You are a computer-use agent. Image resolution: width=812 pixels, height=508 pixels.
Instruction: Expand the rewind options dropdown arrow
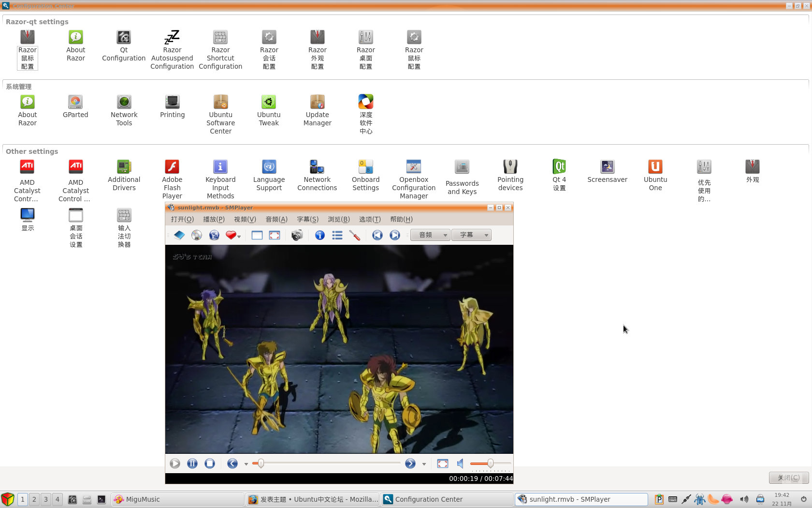246,464
